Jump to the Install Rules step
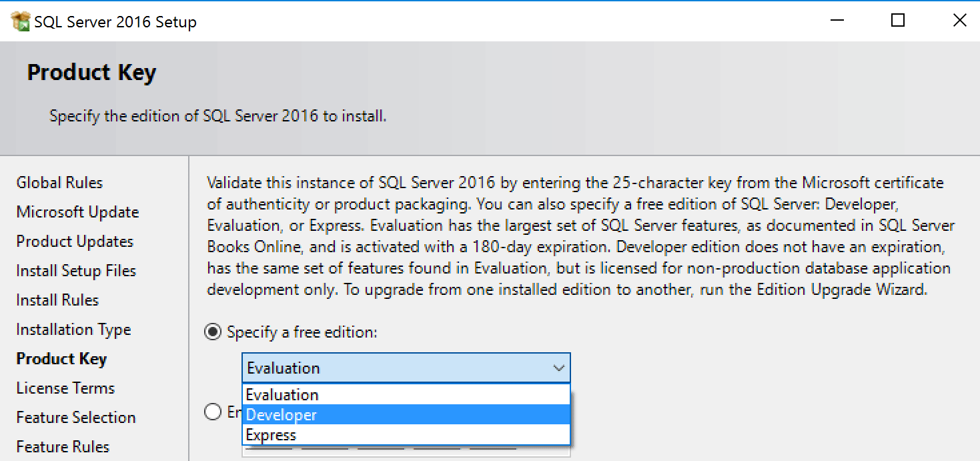Screen dimensions: 980x461 (x=57, y=300)
